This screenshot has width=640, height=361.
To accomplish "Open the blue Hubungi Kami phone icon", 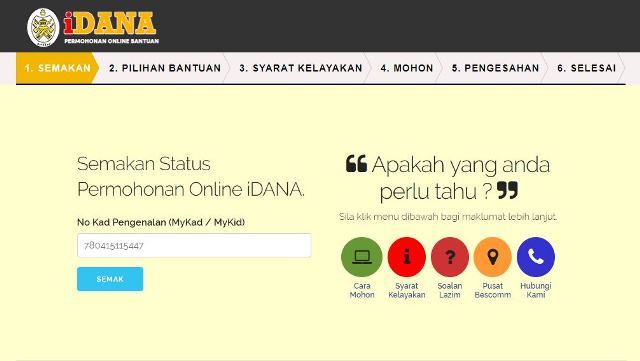I will tap(536, 257).
